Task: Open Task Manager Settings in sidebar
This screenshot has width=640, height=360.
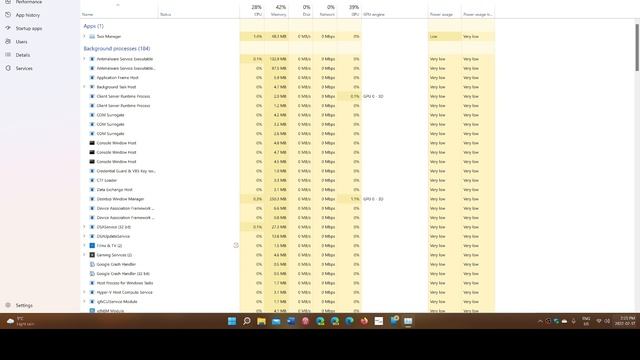Action: [x=24, y=305]
